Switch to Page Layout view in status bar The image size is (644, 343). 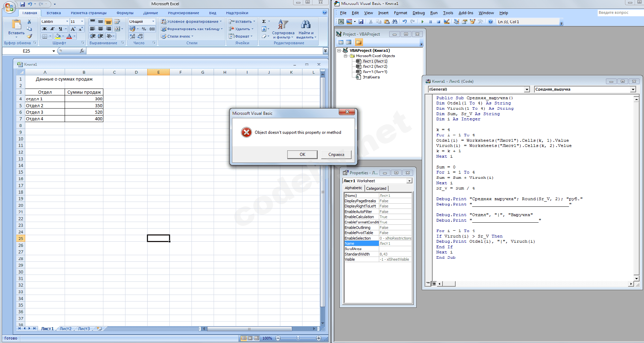tap(250, 338)
